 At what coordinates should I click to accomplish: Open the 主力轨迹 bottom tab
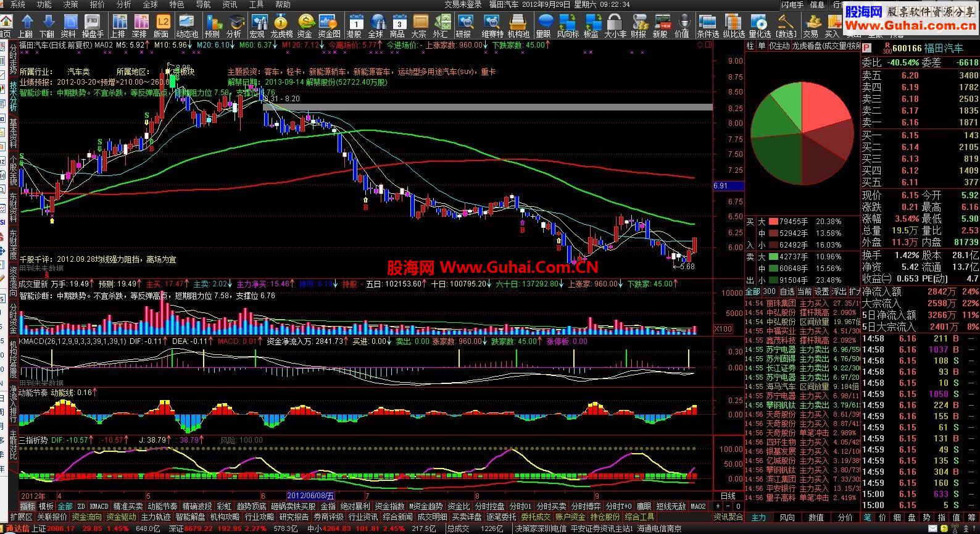click(156, 517)
